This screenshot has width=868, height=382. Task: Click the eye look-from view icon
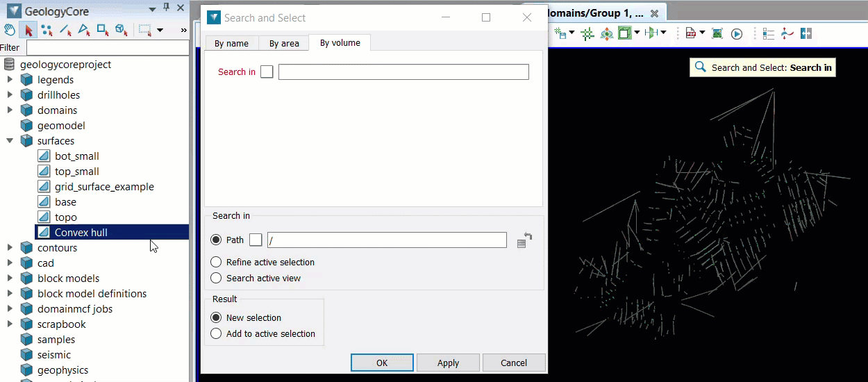606,33
